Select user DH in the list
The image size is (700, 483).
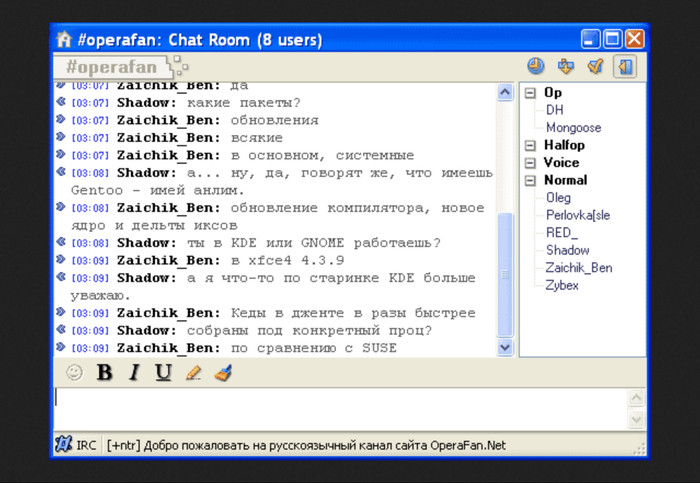[555, 110]
